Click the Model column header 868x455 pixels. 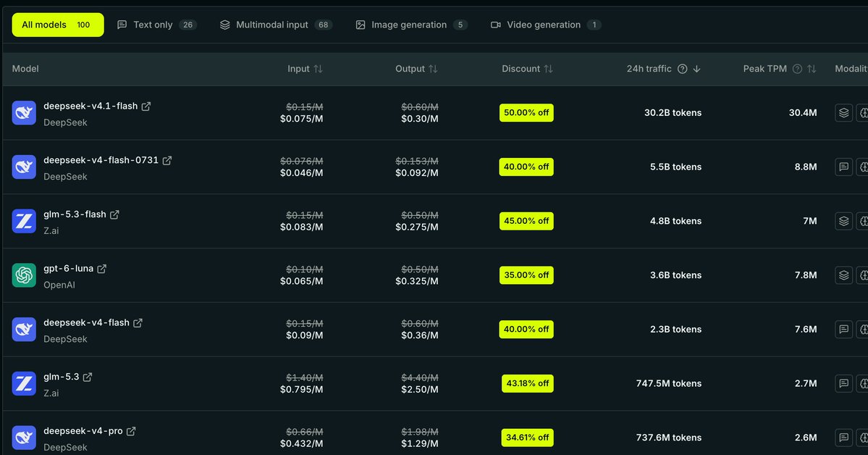25,69
